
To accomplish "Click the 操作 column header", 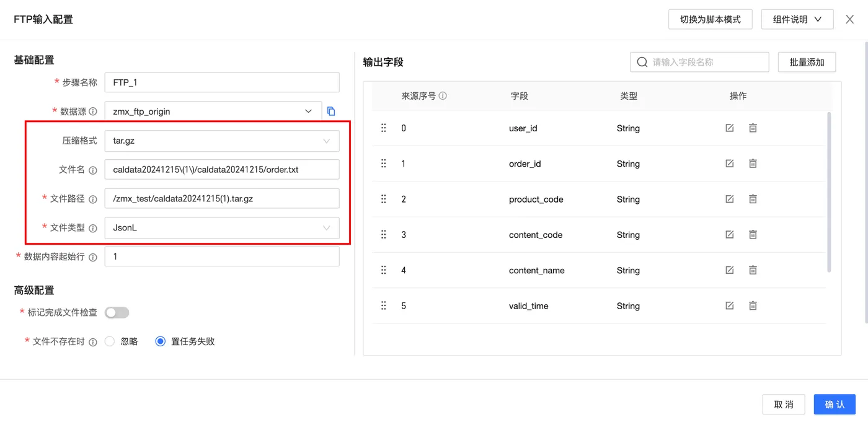I will 738,96.
